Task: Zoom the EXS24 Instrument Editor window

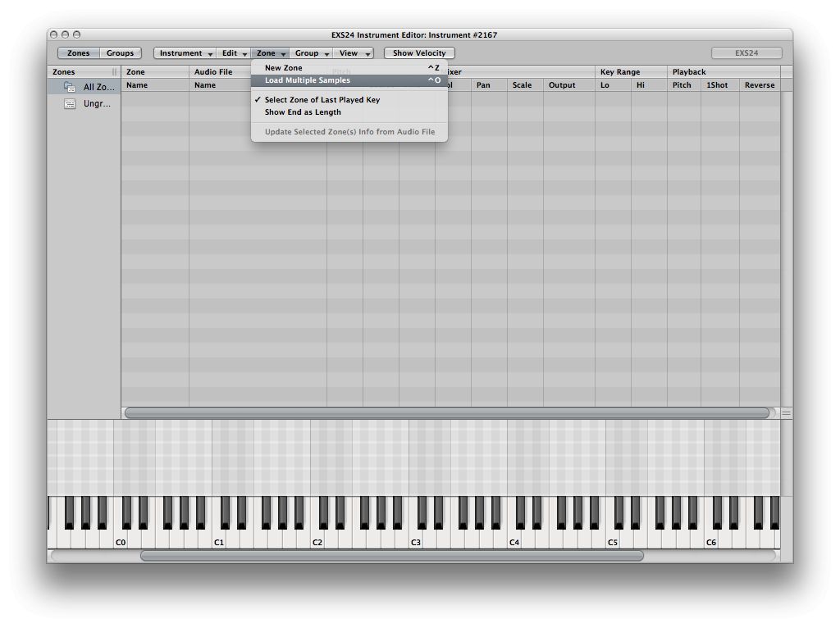Action: 76,34
